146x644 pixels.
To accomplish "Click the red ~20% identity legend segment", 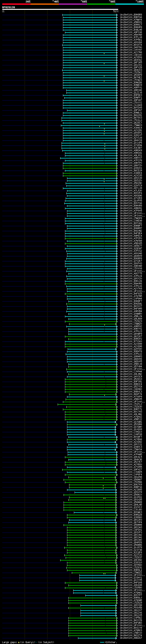I will tap(16, 4).
